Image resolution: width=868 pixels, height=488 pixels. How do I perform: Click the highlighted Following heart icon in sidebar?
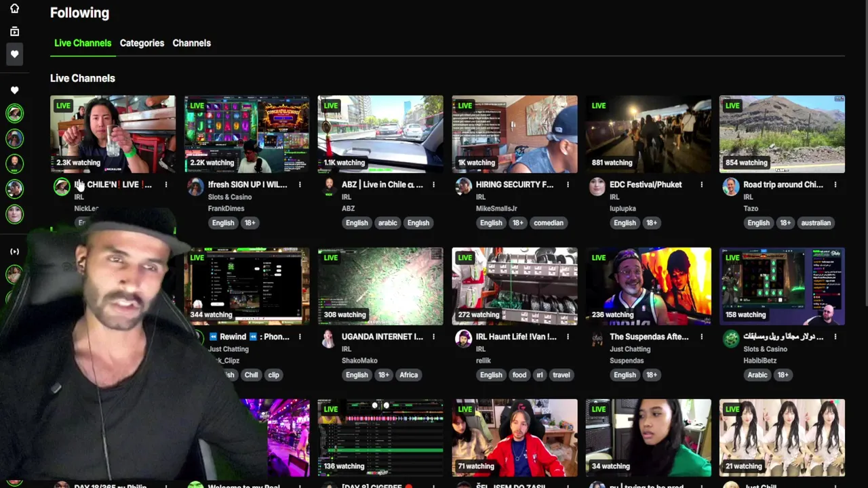14,54
